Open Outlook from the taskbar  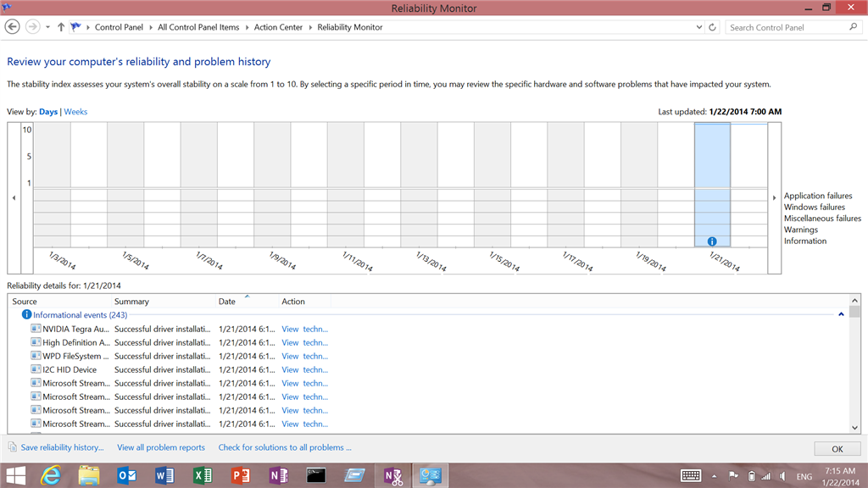(127, 475)
